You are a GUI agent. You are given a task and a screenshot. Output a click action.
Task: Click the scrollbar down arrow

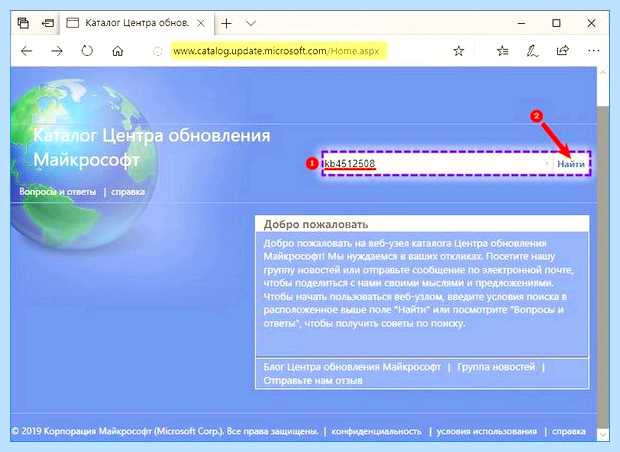603,434
